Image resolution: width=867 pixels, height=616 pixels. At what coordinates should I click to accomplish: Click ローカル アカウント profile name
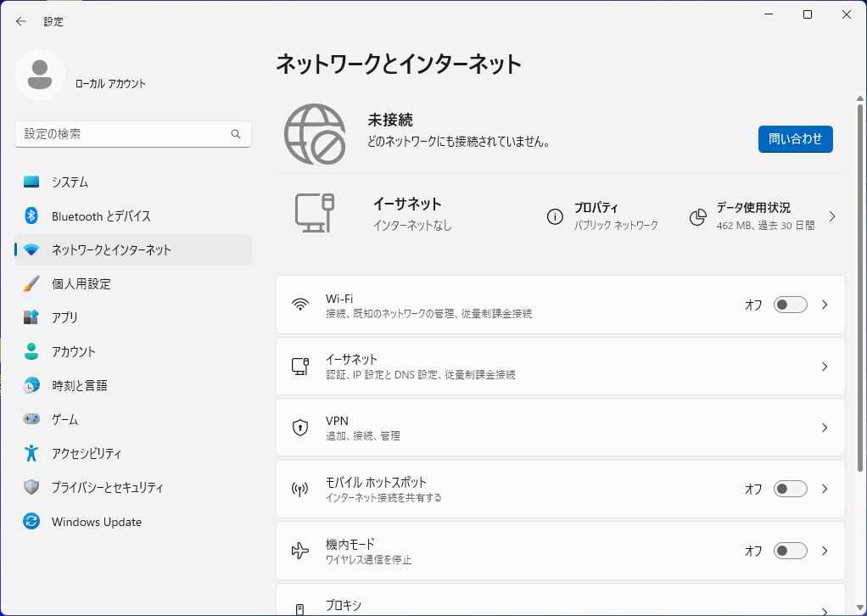(x=110, y=83)
